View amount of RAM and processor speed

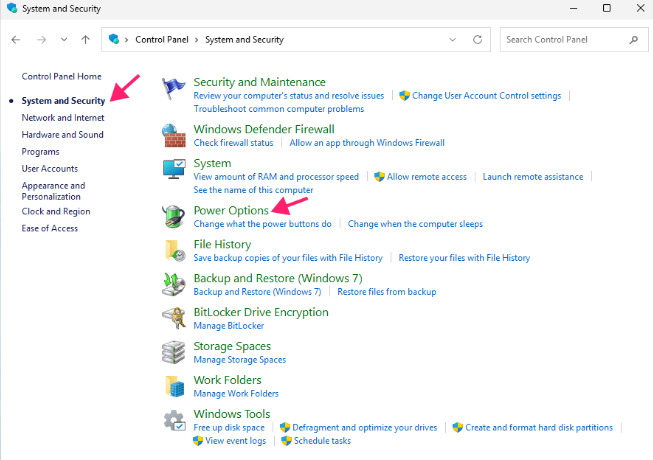276,177
